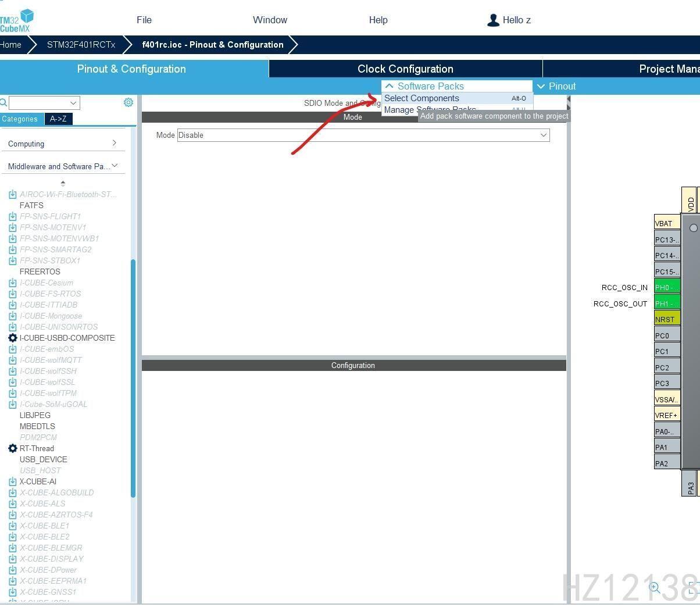Click download icon beside X-CUBE-GNSS1
This screenshot has height=607, width=700.
12,592
